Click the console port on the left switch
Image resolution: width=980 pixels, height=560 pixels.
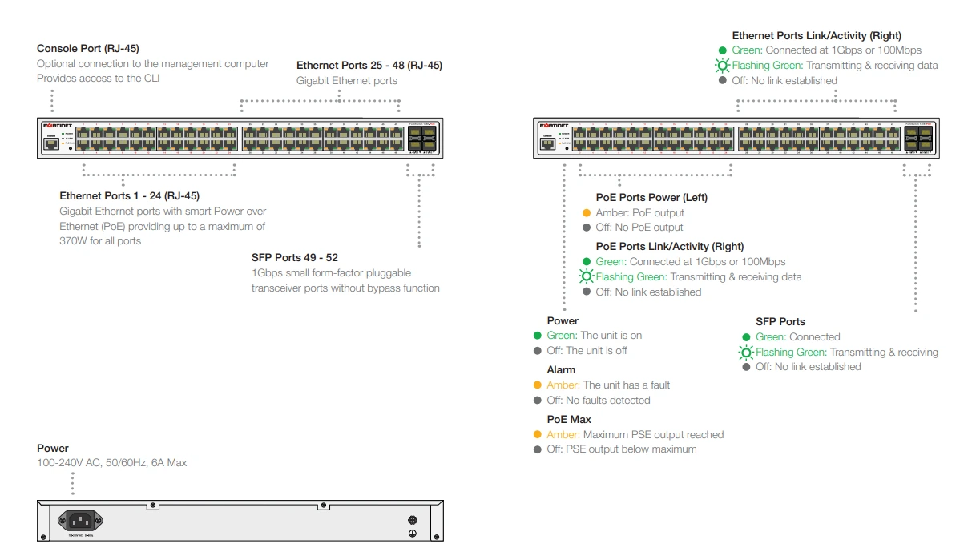51,143
